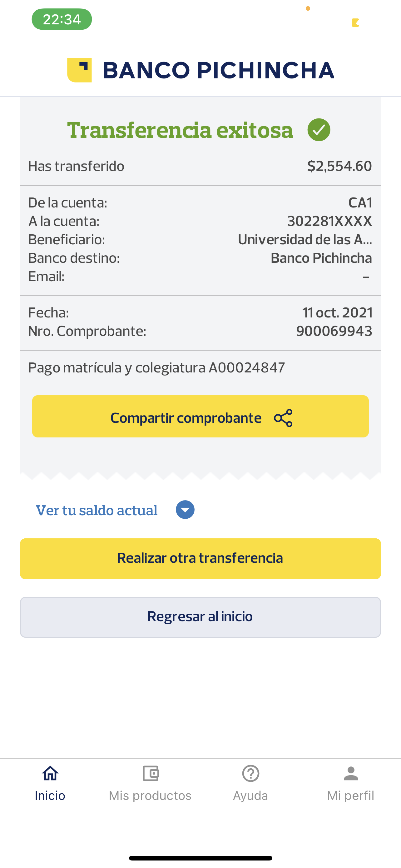Tap the share icon on Compartir comprobante

point(283,418)
